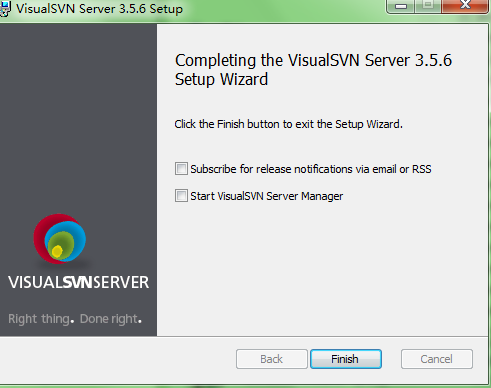This screenshot has width=491, height=388.
Task: Click the 'Completing the VisualSVN Server 3.5.6' heading
Action: click(x=313, y=70)
